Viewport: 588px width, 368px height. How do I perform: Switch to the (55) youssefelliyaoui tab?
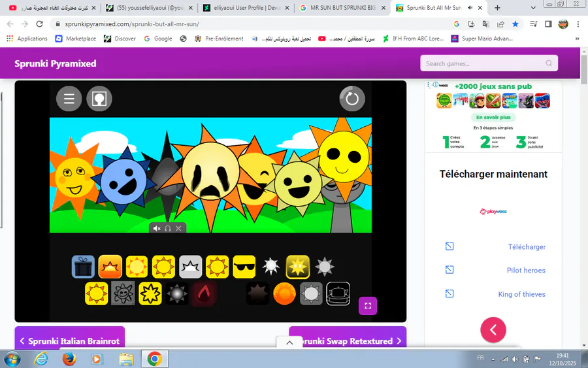point(150,7)
